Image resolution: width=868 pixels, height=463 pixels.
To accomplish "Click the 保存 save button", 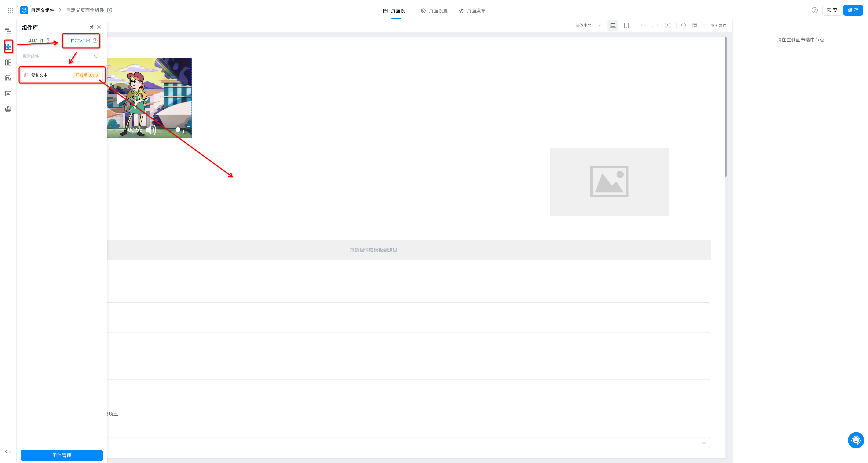I will point(853,11).
